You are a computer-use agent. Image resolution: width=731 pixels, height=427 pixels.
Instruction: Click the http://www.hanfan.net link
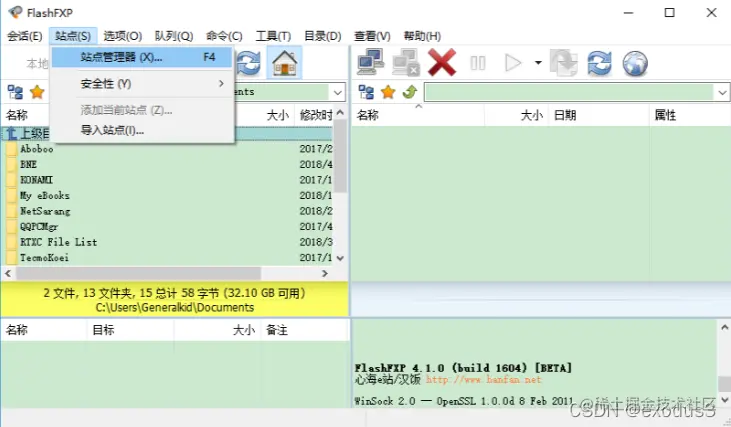(483, 379)
